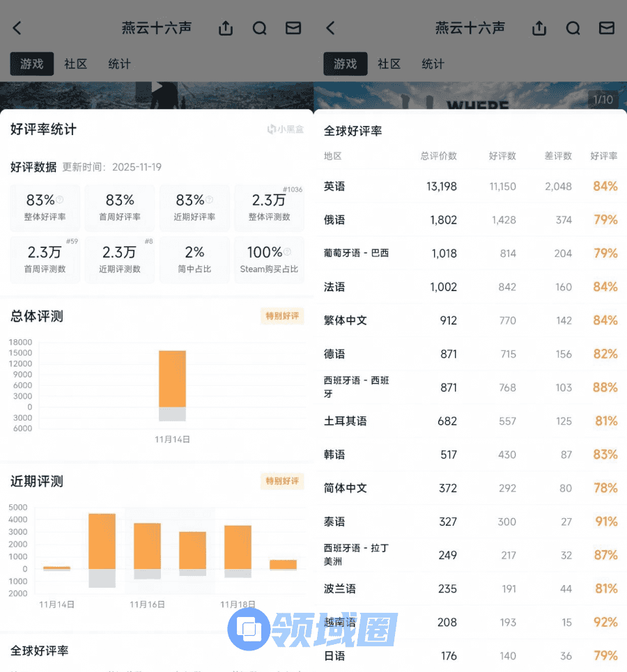
Task: Open the 统计 tab on the right screen
Action: (433, 64)
